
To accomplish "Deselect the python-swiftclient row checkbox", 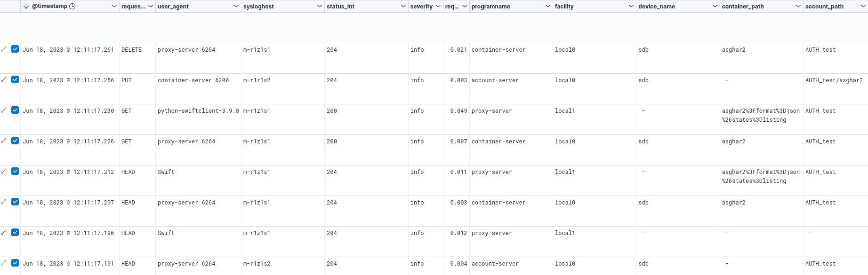I will click(x=15, y=110).
